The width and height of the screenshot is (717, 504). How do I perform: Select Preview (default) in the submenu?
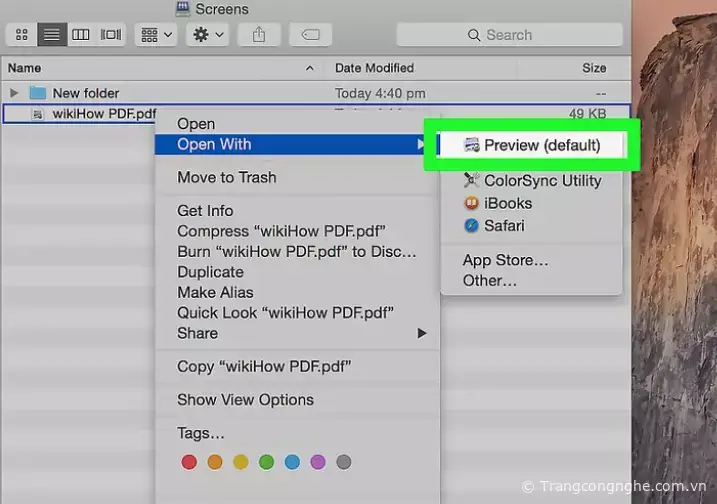point(541,145)
